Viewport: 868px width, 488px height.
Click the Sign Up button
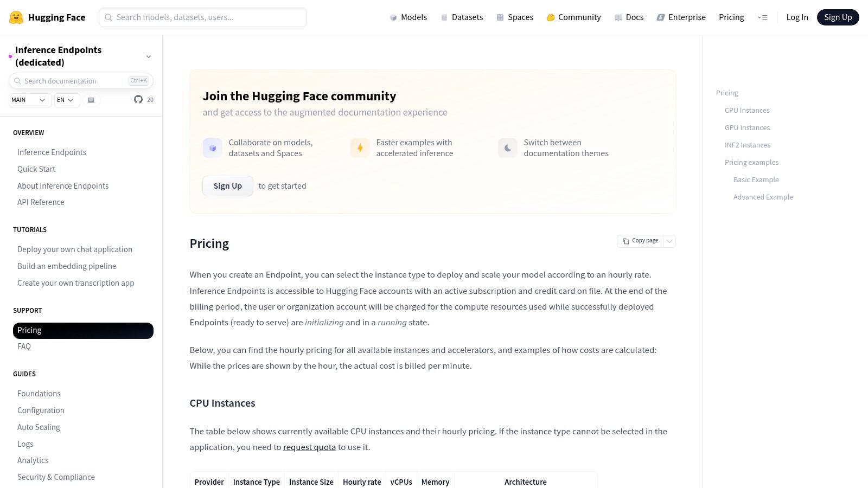point(838,17)
